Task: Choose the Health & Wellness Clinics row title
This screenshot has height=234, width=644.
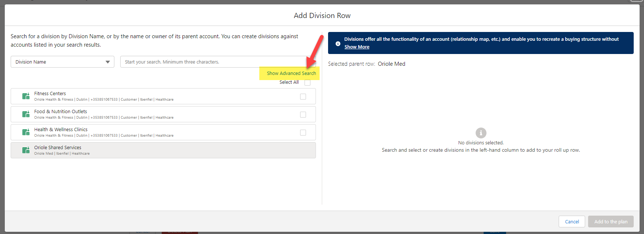Action: pyautogui.click(x=61, y=129)
